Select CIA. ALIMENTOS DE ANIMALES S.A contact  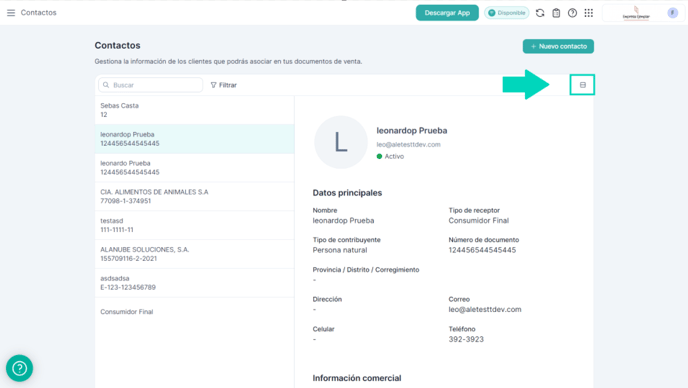(x=194, y=196)
